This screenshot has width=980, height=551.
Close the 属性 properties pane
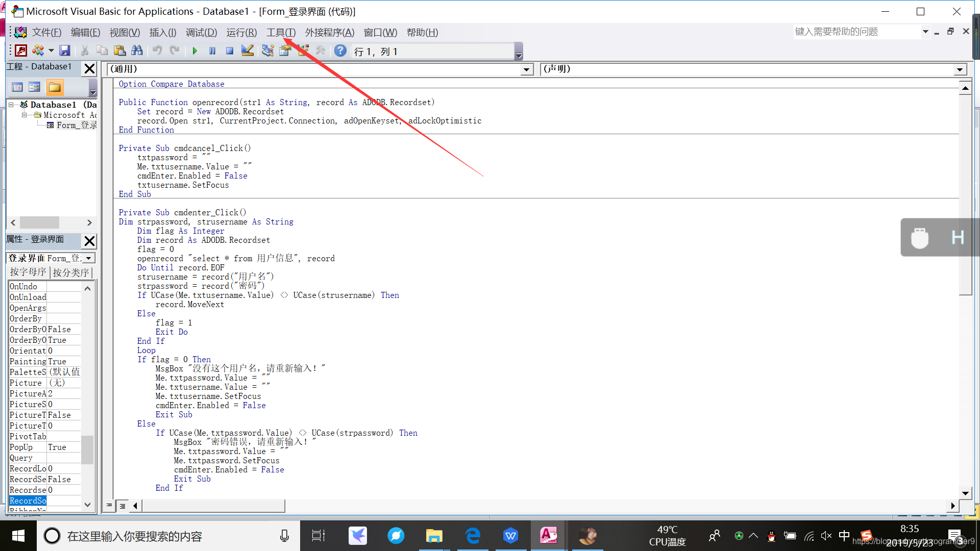click(89, 241)
